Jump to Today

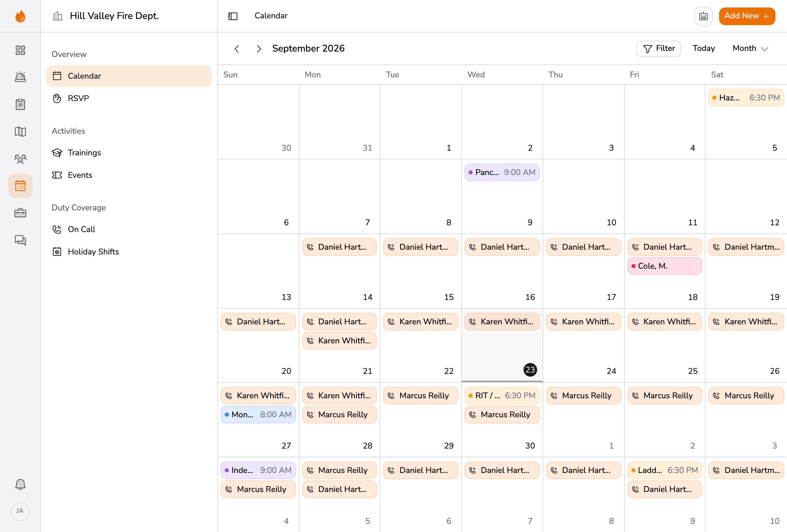[704, 49]
